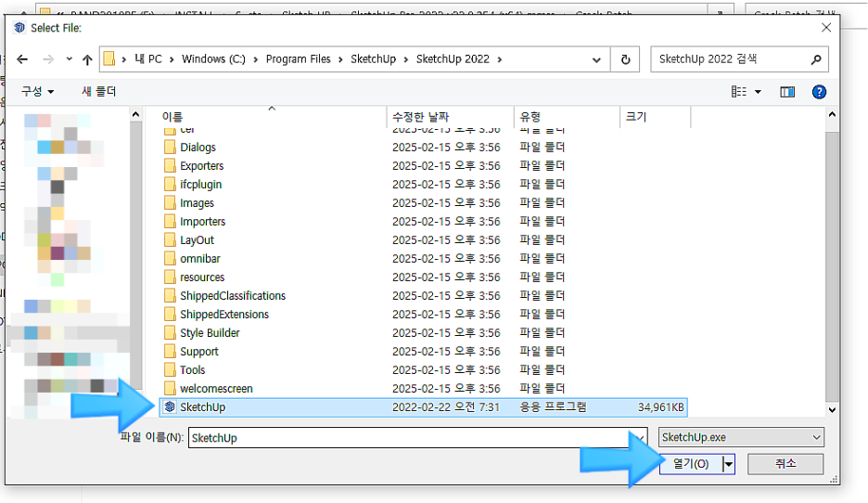Go forward with the right arrow button
The height and width of the screenshot is (503, 868).
(48, 59)
